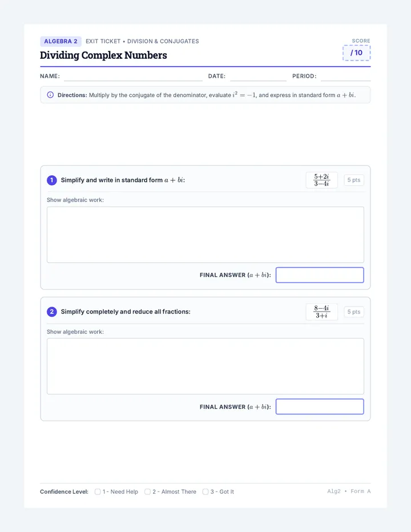Click the Dividing Complex Numbers title
The image size is (411, 532).
pos(103,55)
